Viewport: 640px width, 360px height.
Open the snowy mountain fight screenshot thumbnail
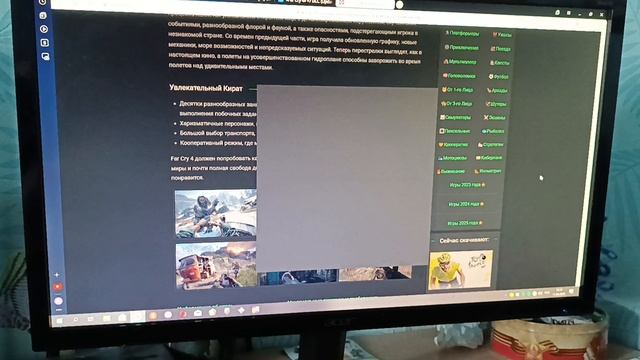(x=216, y=213)
